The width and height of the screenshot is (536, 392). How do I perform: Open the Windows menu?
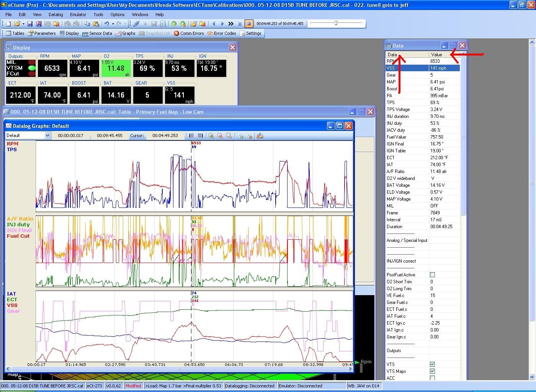click(140, 15)
